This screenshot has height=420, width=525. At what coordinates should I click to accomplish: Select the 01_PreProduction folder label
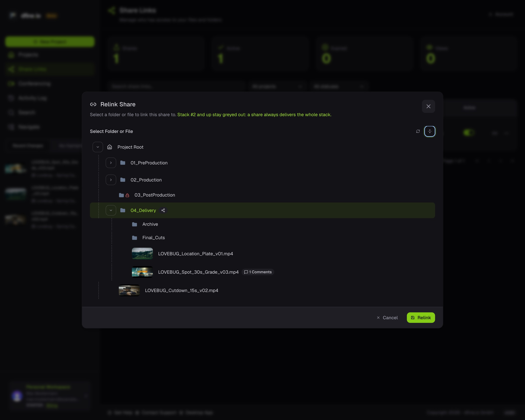click(x=149, y=163)
